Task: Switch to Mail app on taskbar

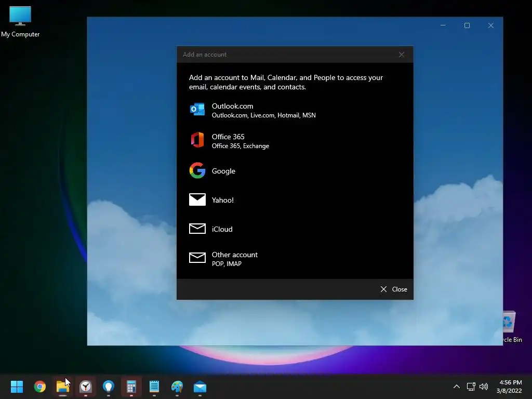Action: [x=200, y=387]
